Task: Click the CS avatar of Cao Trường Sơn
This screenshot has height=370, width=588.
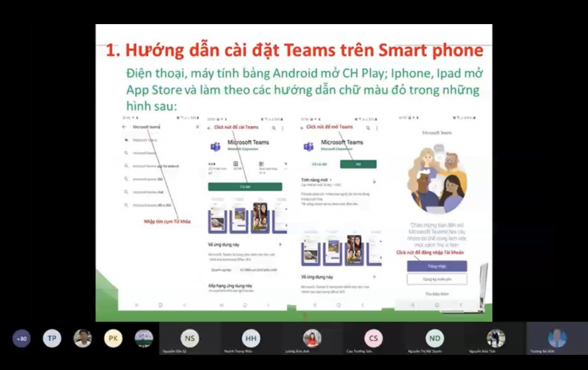Action: point(373,338)
